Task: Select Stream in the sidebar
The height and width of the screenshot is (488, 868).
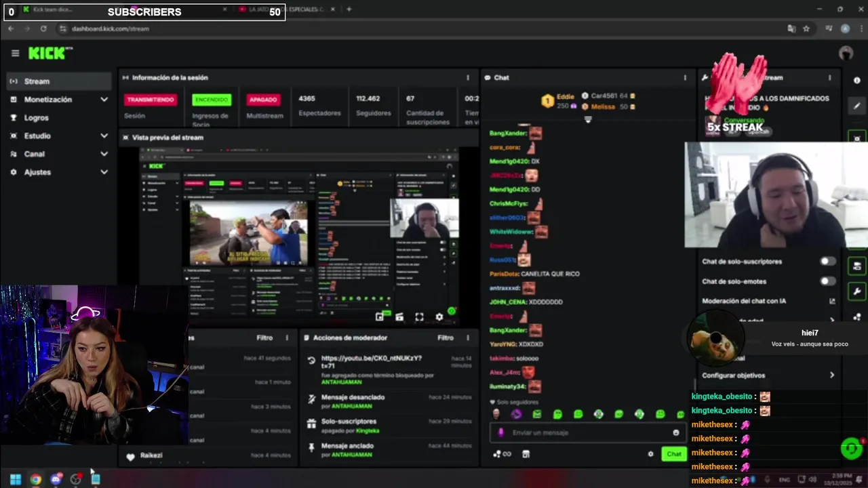Action: click(x=58, y=81)
